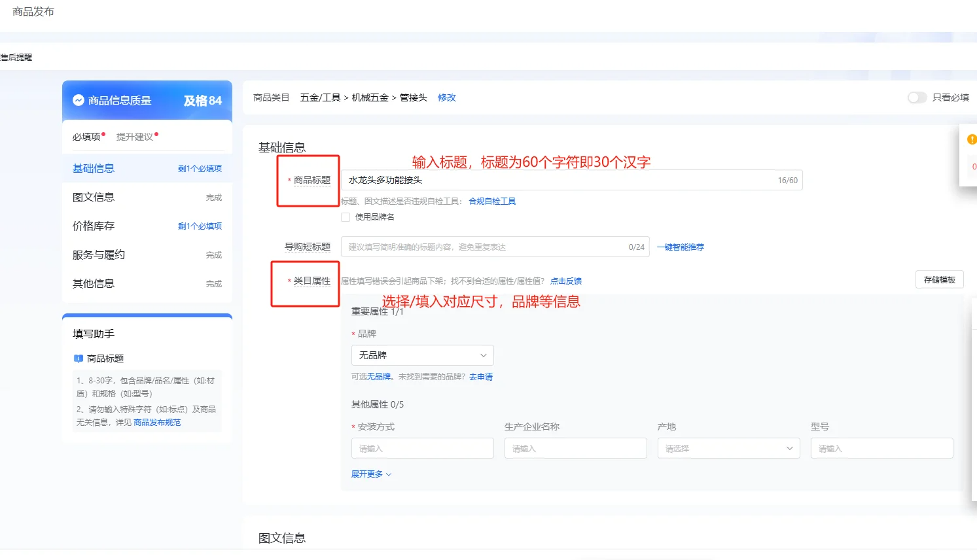Open the 品牌 dropdown showing 无品牌

(422, 355)
